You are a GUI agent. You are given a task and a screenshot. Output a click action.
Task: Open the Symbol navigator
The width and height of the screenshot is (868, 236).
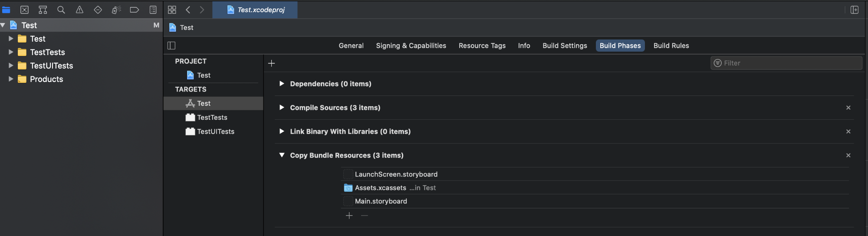[x=43, y=10]
